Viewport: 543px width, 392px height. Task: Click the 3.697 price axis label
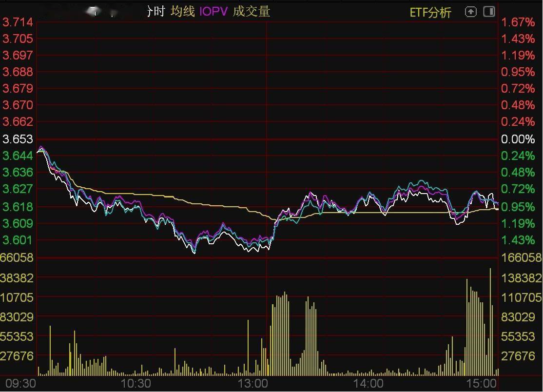(18, 55)
